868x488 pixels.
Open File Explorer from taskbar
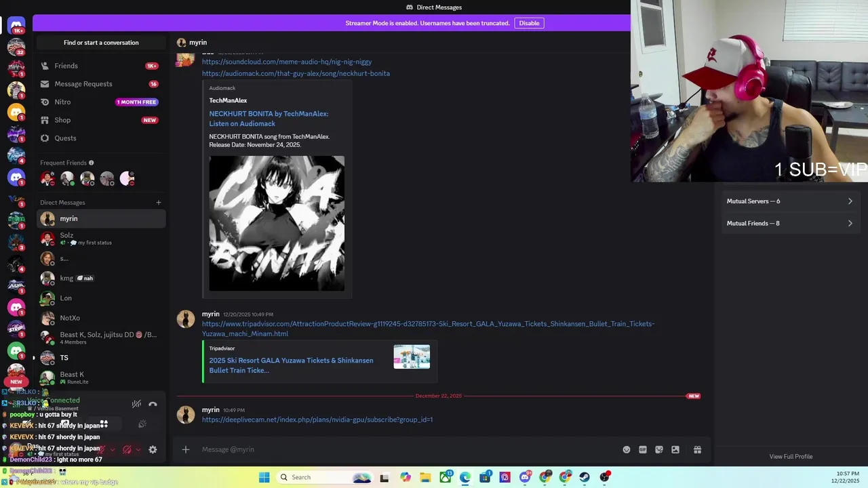point(425,477)
